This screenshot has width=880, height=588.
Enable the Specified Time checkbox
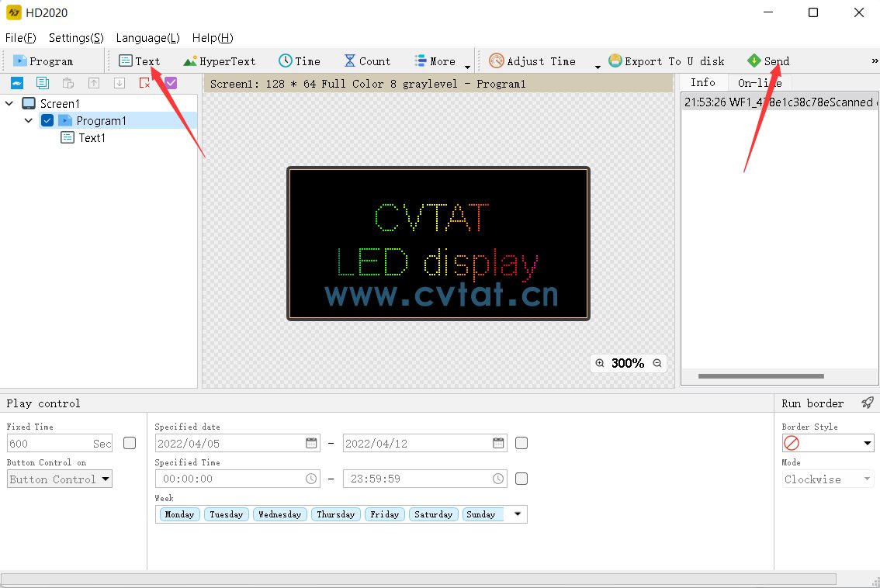point(521,479)
